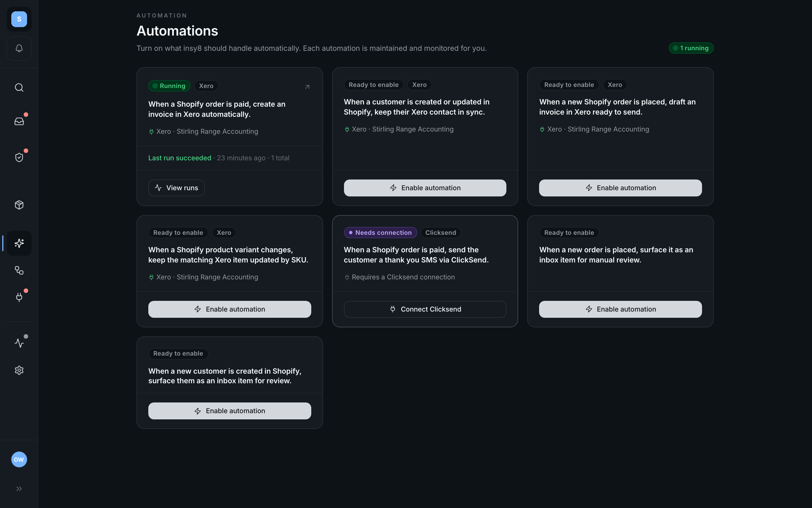
Task: Open the OW user avatar
Action: (x=19, y=460)
